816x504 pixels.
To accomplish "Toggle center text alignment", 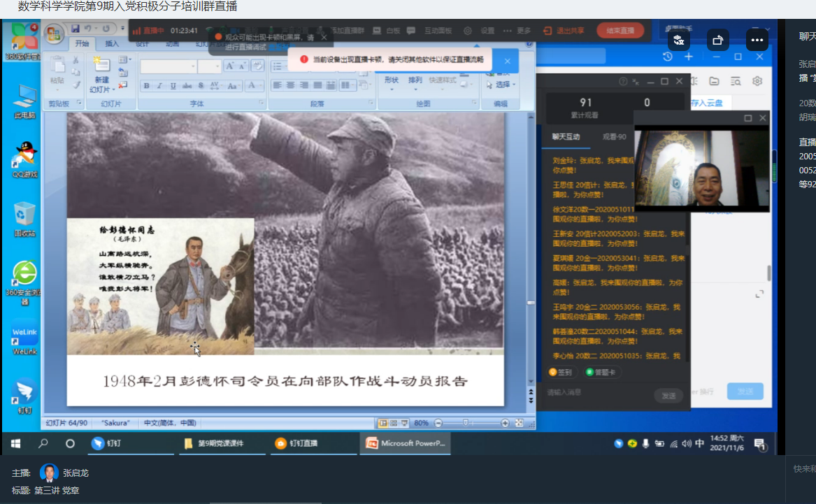I will (290, 85).
